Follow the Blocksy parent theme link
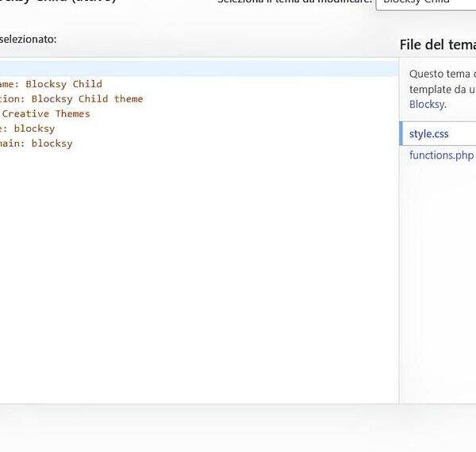The width and height of the screenshot is (476, 452). [428, 105]
